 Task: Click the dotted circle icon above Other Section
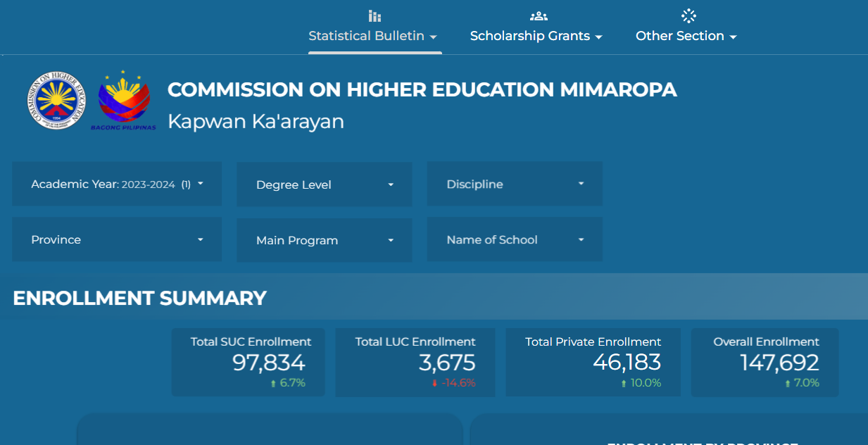tap(688, 16)
